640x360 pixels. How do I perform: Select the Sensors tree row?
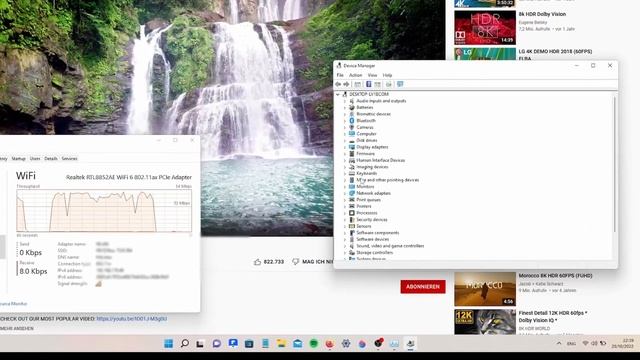tap(364, 226)
